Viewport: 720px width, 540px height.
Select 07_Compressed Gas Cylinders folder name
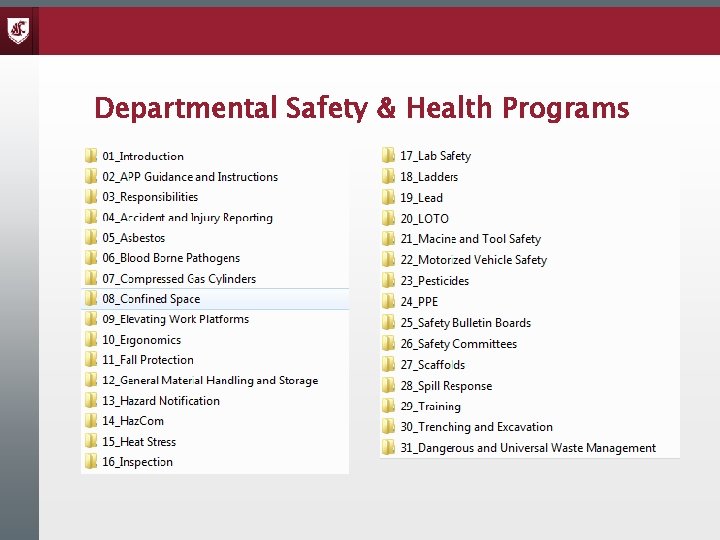click(179, 279)
